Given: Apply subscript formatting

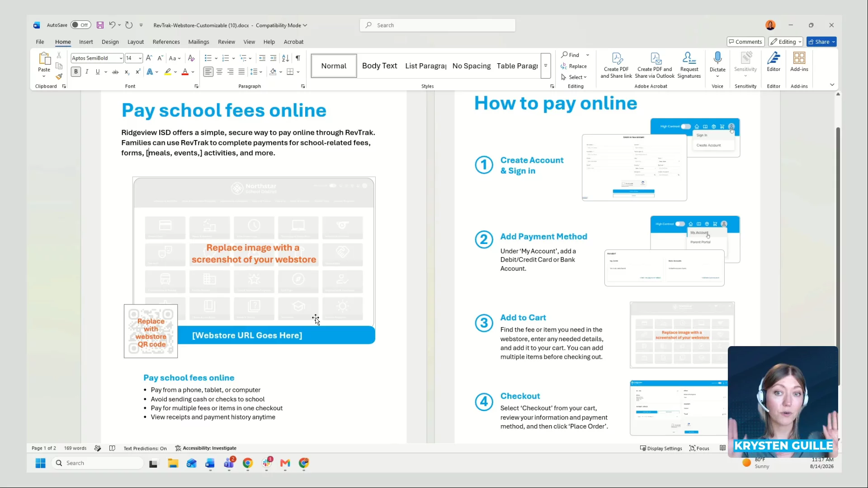Looking at the screenshot, I should click(127, 72).
